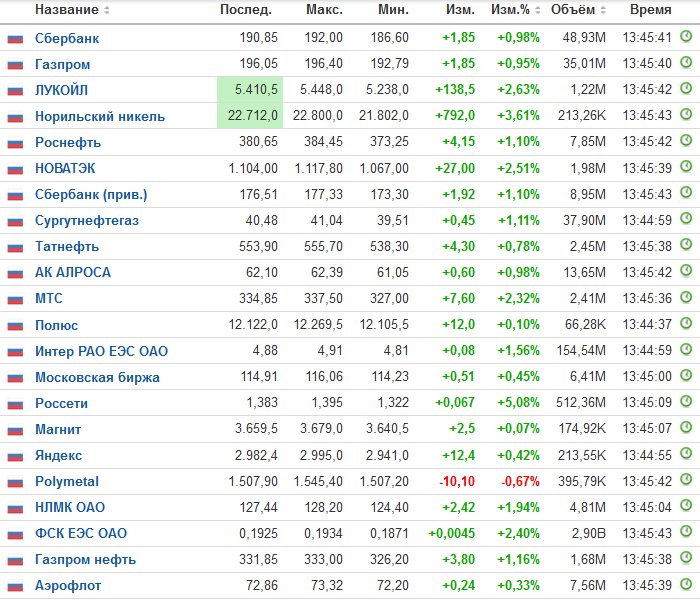Sort table by Изм.% column arrows

[x=538, y=10]
